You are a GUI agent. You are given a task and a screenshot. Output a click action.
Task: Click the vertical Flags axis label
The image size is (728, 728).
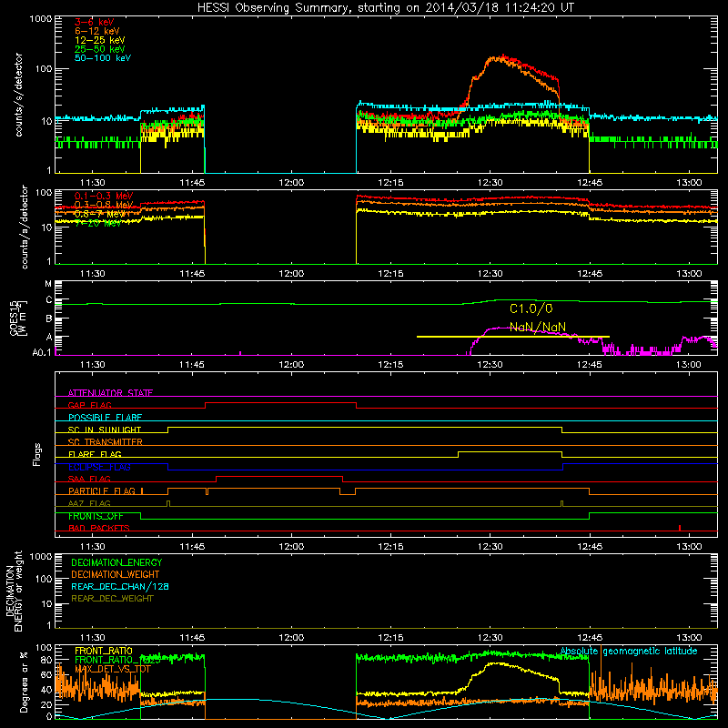click(36, 454)
